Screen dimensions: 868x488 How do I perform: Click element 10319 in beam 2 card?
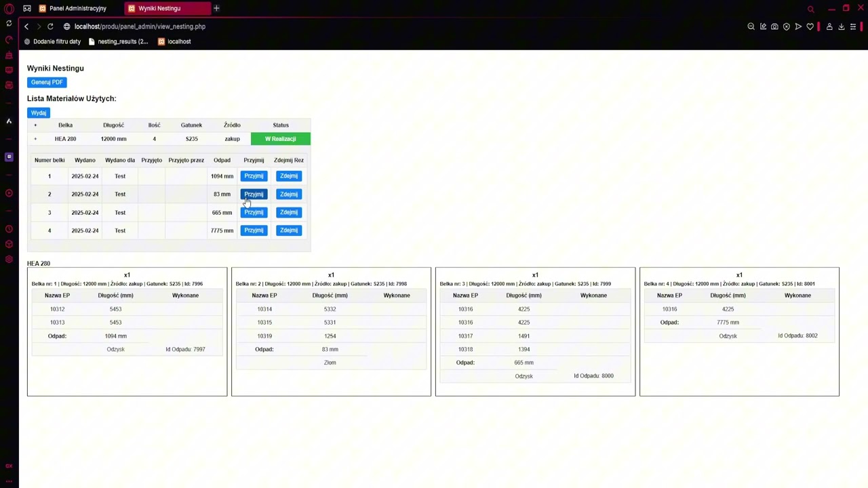(264, 335)
